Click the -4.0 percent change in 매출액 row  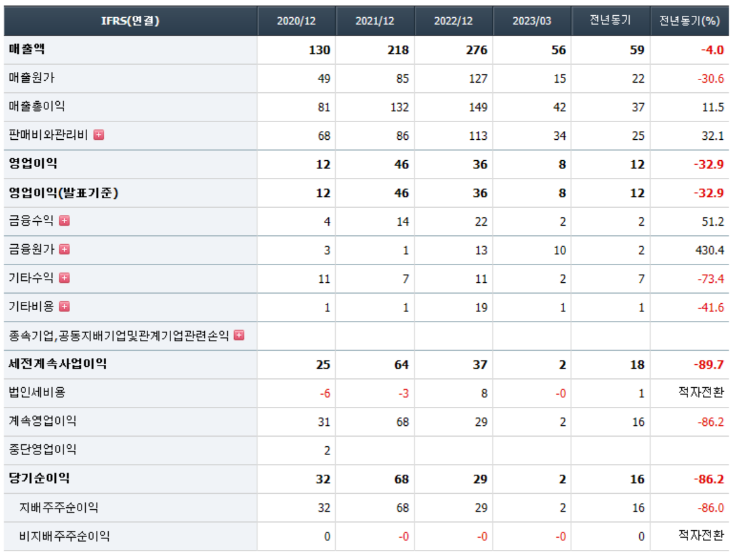(x=712, y=50)
